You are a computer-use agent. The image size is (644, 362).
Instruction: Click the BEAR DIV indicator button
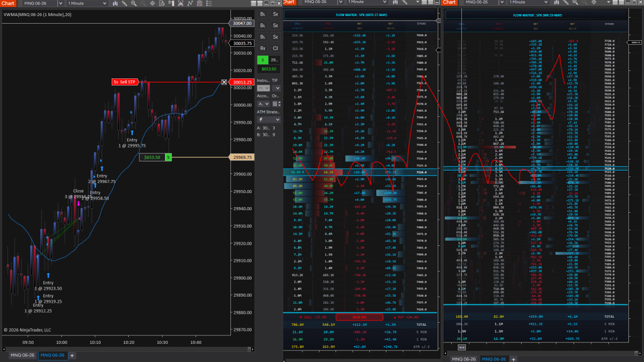point(360,317)
